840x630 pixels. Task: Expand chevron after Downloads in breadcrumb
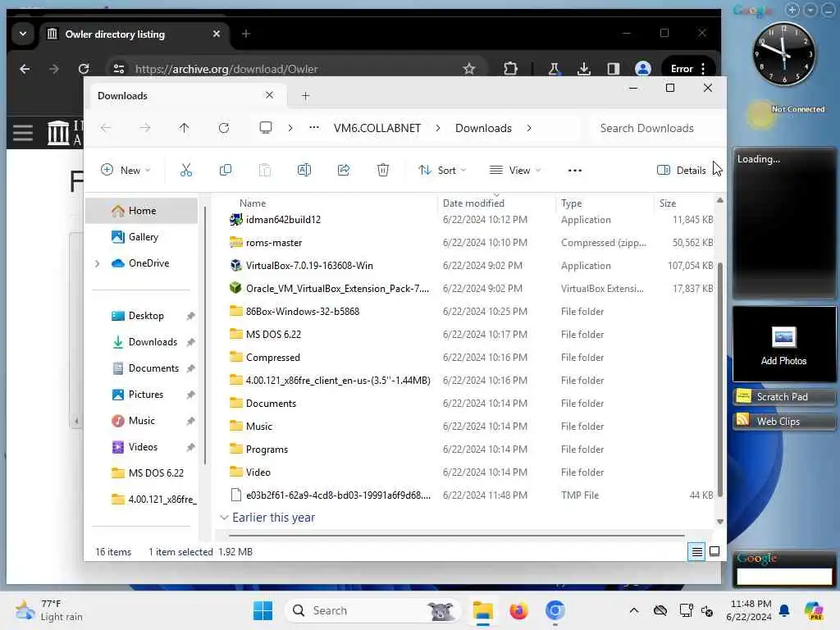click(529, 128)
